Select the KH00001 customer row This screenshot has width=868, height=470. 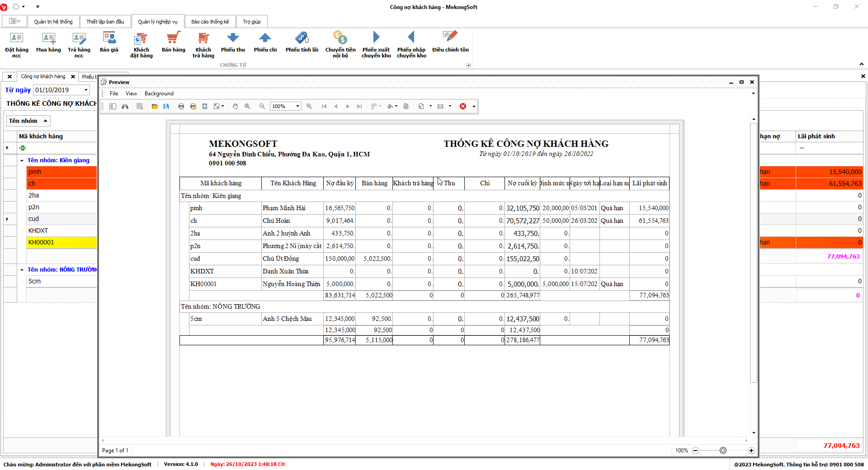(x=61, y=242)
